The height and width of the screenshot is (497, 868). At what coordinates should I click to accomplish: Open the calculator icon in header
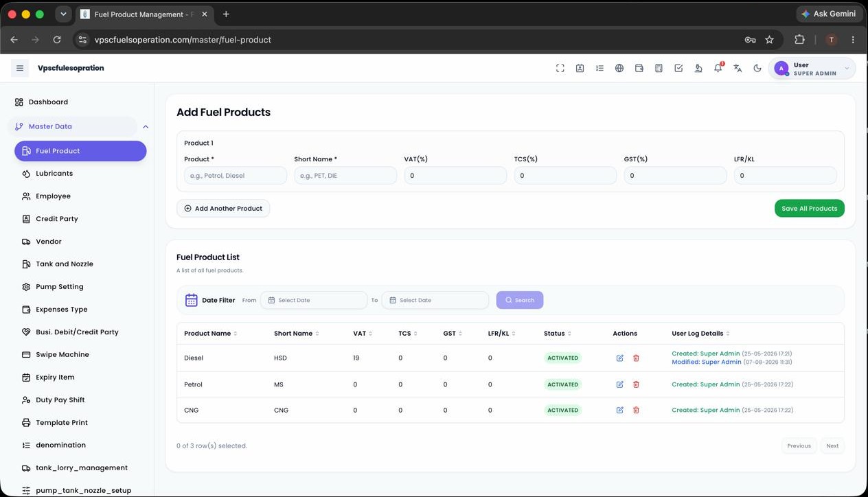click(x=659, y=68)
